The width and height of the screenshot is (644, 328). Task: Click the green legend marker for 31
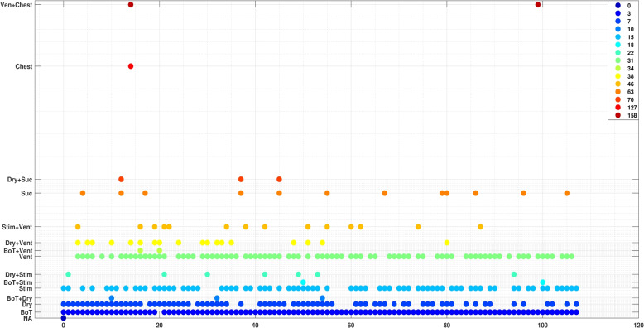point(618,60)
